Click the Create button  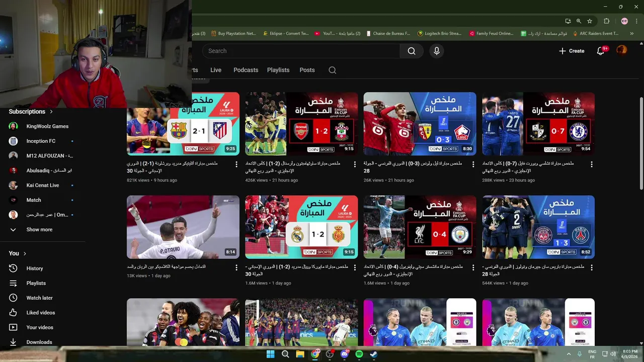point(572,51)
